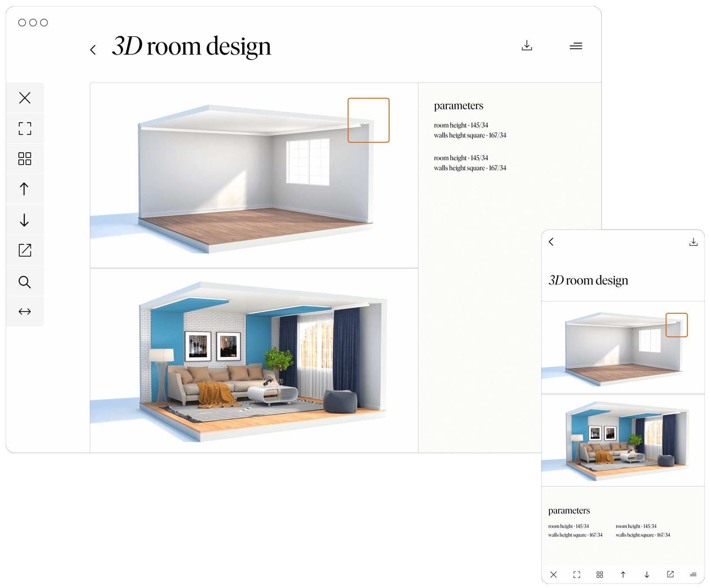Select the downward arrow tool
The height and width of the screenshot is (588, 710).
click(x=25, y=220)
